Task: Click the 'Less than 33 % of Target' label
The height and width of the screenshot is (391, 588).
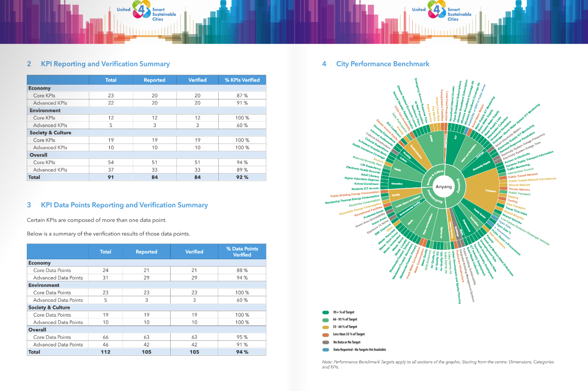Action: point(349,334)
